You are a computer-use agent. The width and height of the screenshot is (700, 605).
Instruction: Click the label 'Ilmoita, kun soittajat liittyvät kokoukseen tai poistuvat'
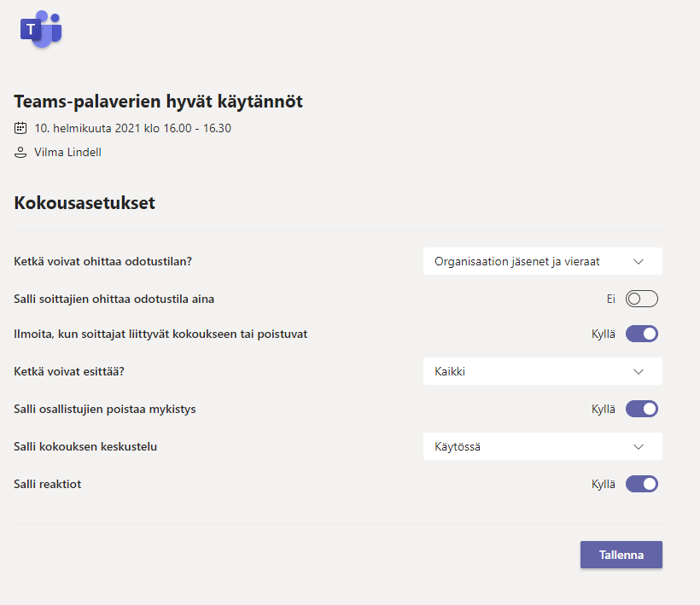click(x=160, y=334)
